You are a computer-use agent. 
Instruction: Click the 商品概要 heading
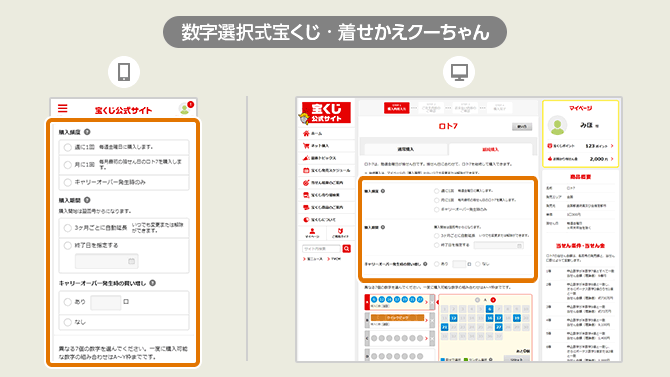tap(580, 177)
